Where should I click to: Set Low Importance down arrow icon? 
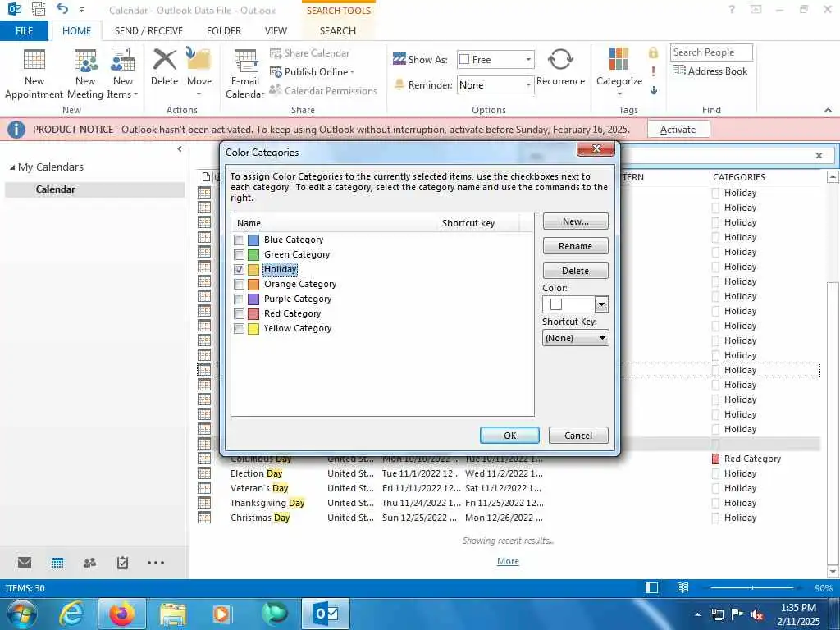tap(654, 90)
